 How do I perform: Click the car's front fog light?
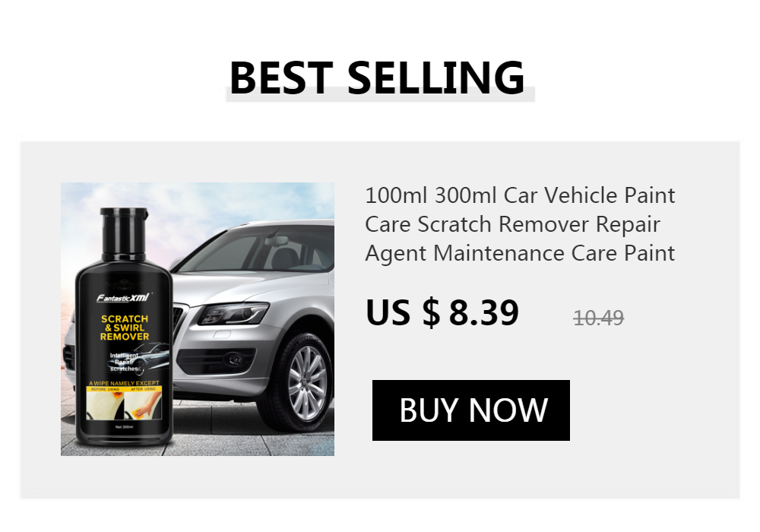coord(235,359)
